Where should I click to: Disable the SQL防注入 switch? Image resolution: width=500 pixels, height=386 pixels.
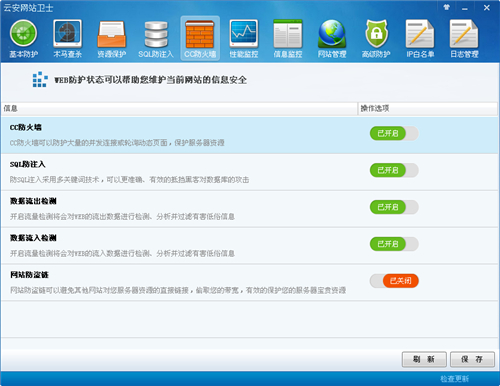coord(394,170)
